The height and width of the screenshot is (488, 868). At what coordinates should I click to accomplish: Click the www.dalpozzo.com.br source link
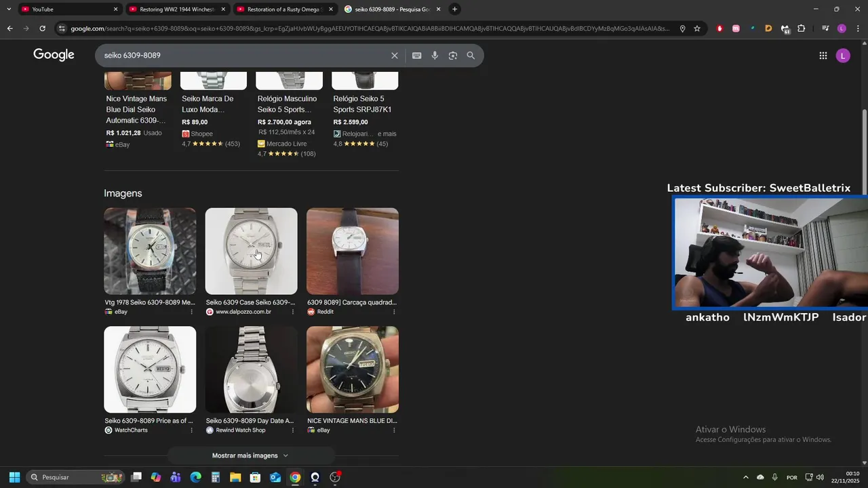click(x=243, y=312)
